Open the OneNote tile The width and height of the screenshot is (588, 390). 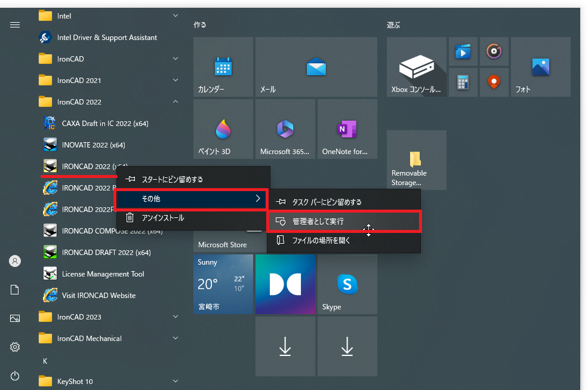point(347,129)
